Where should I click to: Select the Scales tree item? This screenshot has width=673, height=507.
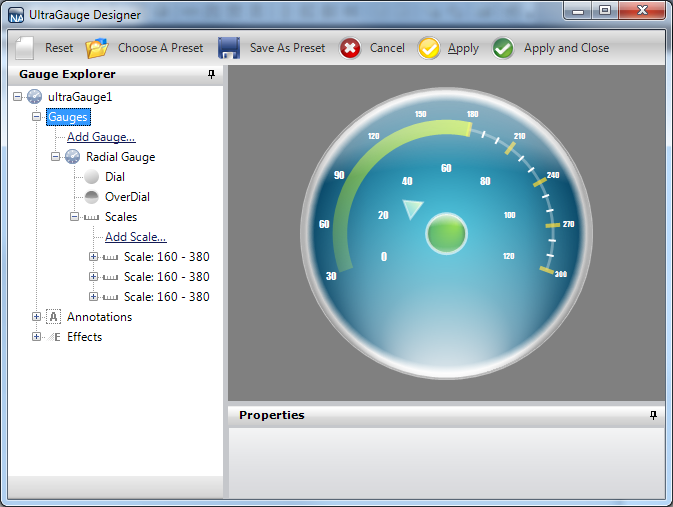click(121, 217)
